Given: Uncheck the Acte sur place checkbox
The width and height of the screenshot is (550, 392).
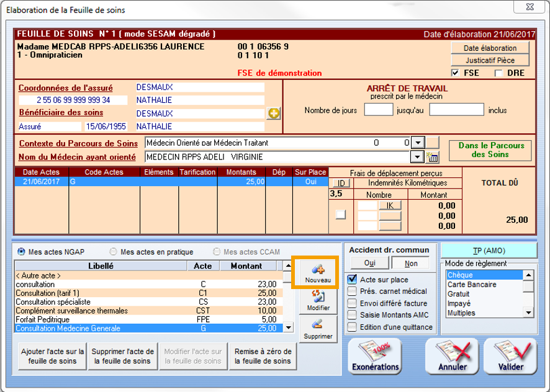Looking at the screenshot, I should point(353,280).
